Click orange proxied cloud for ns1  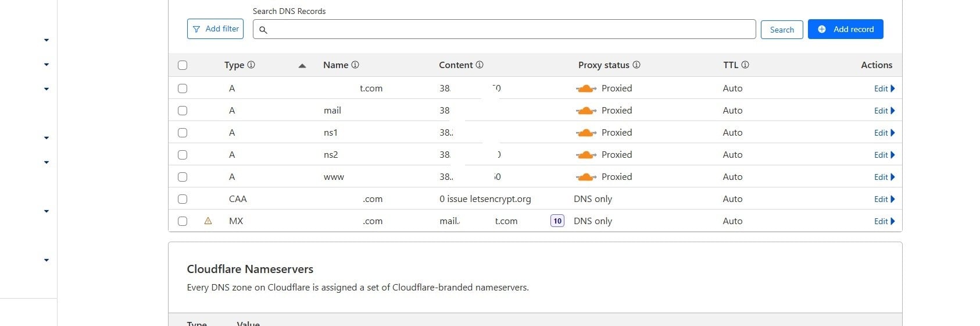tap(586, 133)
